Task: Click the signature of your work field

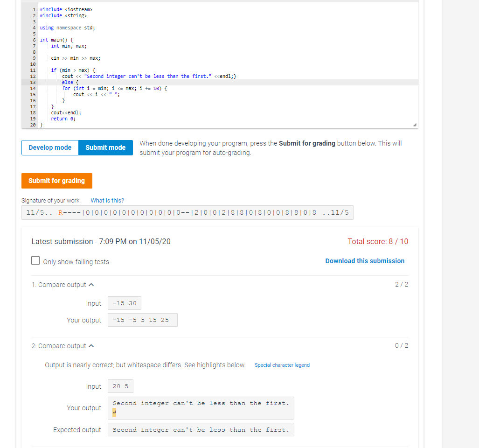Action: click(187, 212)
